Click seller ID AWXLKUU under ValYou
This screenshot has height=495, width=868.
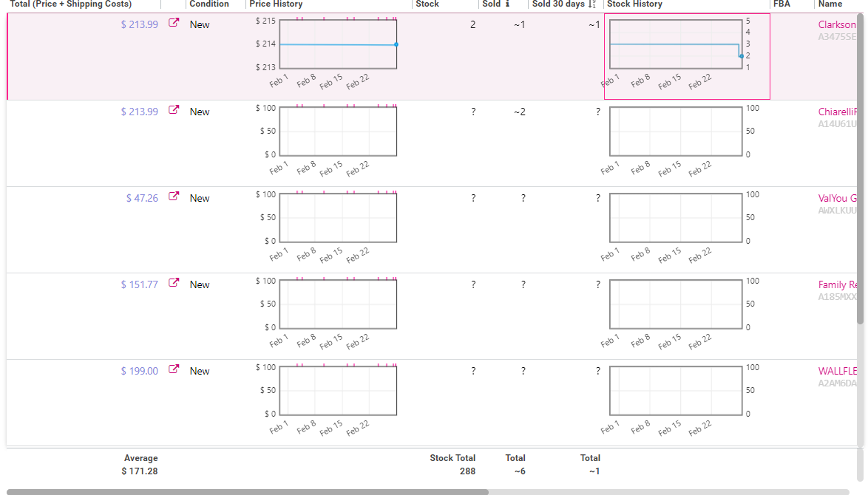837,210
